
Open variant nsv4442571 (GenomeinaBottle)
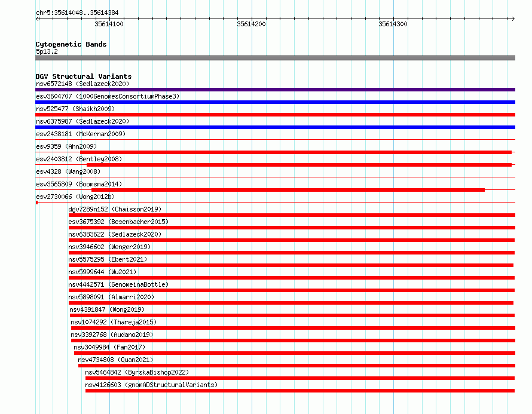coord(118,284)
